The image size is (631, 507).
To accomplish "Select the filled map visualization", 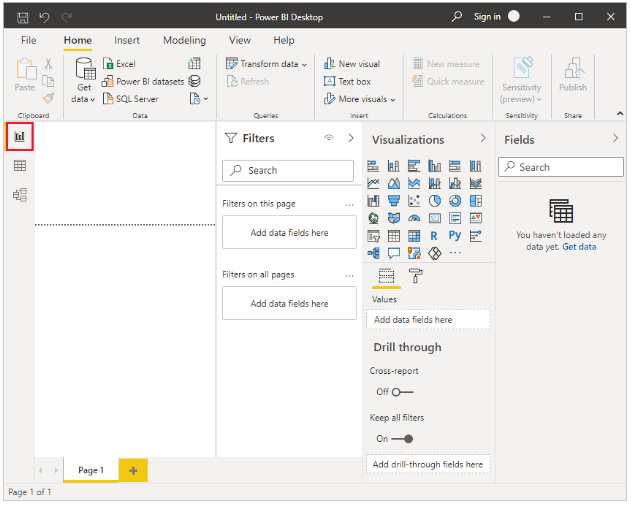I will [x=394, y=218].
